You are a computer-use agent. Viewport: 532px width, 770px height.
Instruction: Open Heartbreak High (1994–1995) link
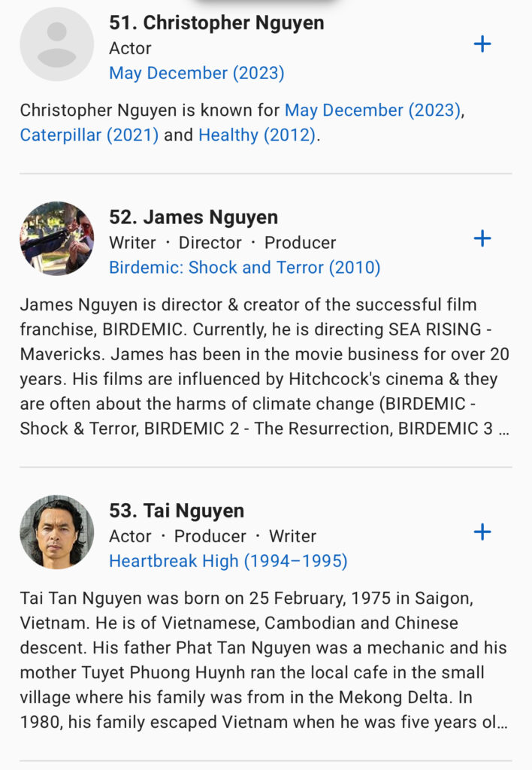click(x=228, y=561)
